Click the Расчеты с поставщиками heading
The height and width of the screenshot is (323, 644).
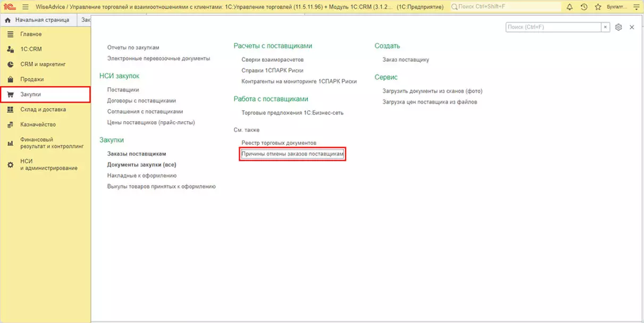273,46
